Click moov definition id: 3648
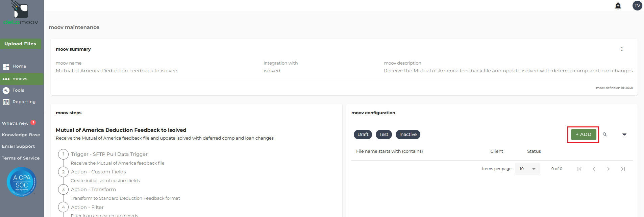Screen dimensions: 644x217 pyautogui.click(x=614, y=88)
